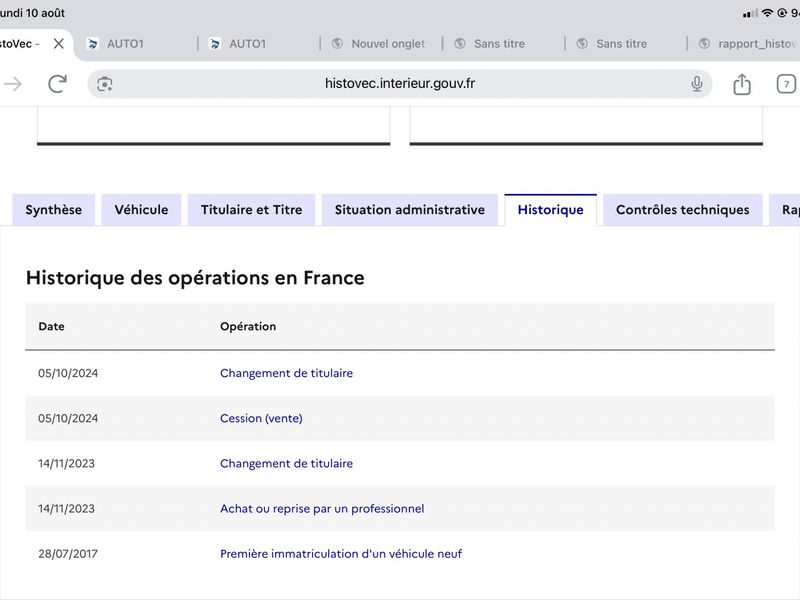This screenshot has width=800, height=600.
Task: Close the current HistoVec browser tab
Action: click(x=59, y=44)
